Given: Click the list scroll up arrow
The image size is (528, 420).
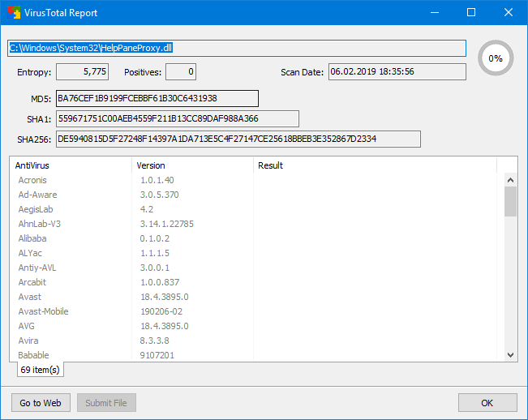Looking at the screenshot, I should point(510,180).
